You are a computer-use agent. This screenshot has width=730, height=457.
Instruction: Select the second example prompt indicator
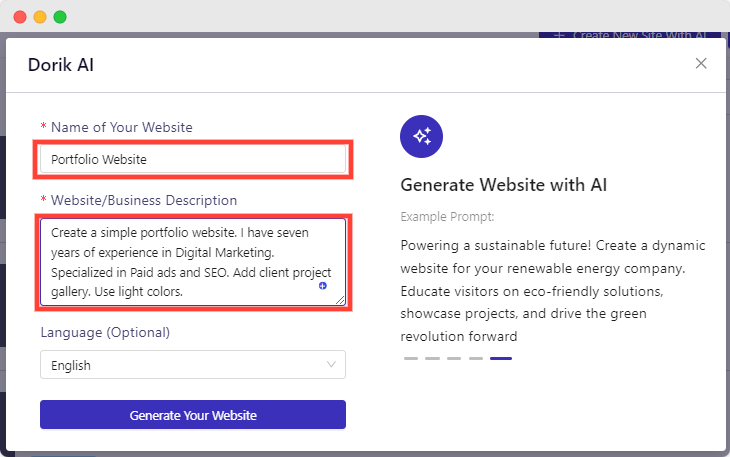coord(433,358)
